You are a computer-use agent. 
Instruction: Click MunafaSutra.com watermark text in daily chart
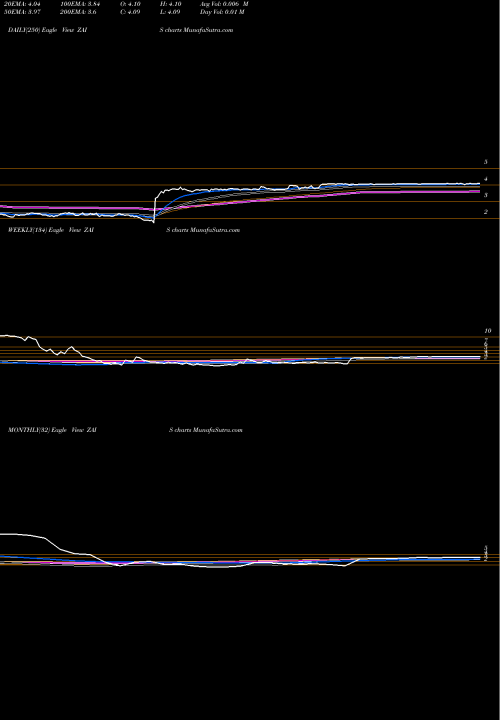(x=208, y=30)
